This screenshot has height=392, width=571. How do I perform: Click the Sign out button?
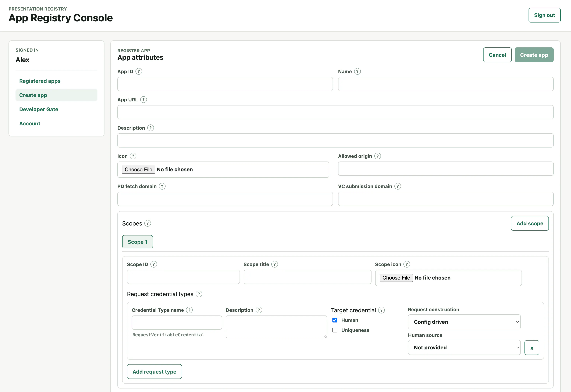tap(544, 15)
